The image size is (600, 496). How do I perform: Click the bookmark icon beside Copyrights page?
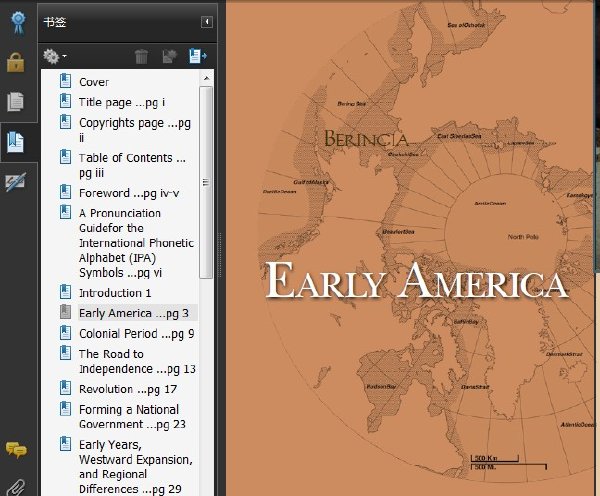(x=65, y=122)
